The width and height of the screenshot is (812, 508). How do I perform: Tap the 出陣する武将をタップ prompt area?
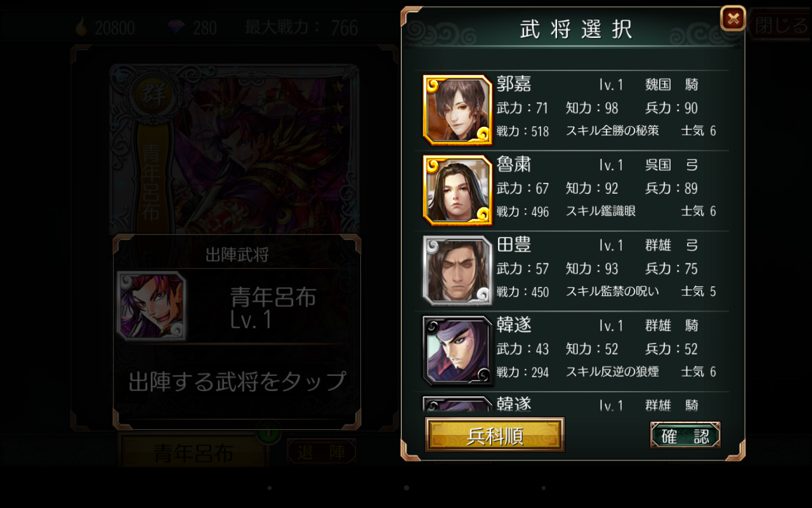pyautogui.click(x=237, y=381)
